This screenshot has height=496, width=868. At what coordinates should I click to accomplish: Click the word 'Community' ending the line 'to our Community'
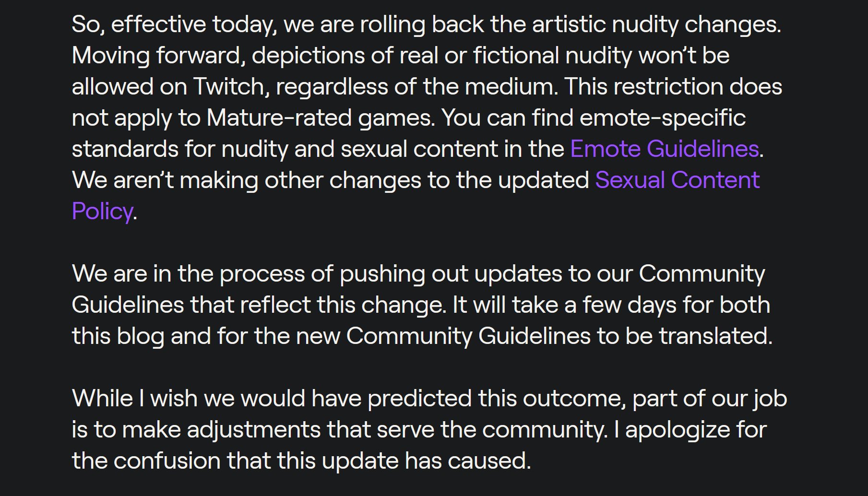(702, 273)
